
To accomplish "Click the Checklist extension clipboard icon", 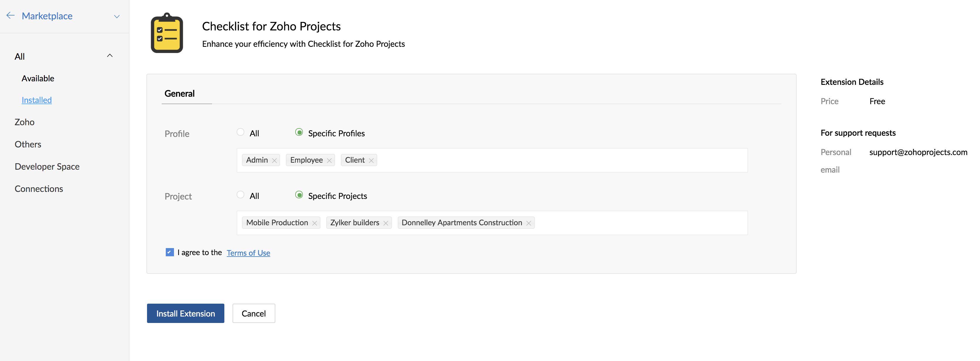I will pyautogui.click(x=167, y=33).
